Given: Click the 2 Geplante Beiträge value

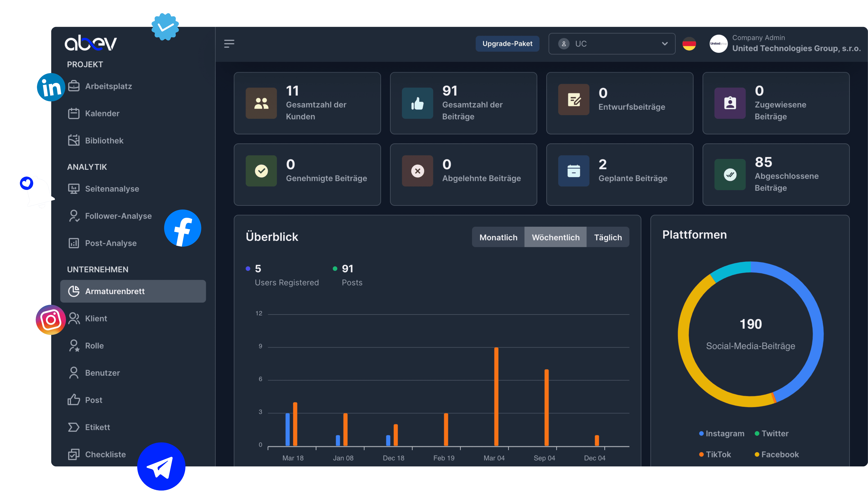Looking at the screenshot, I should click(602, 164).
